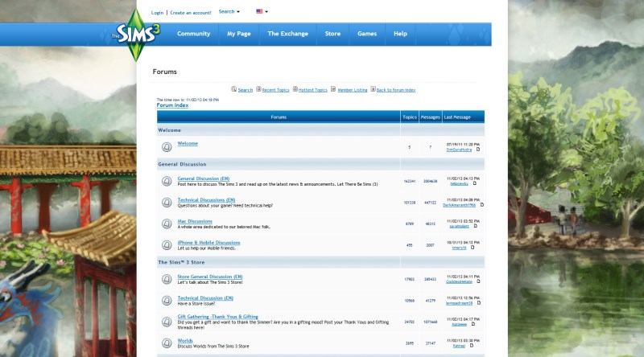Viewport: 644px width, 357px height.
Task: Click forum icon beside Gift Gathering forum
Action: click(x=167, y=322)
